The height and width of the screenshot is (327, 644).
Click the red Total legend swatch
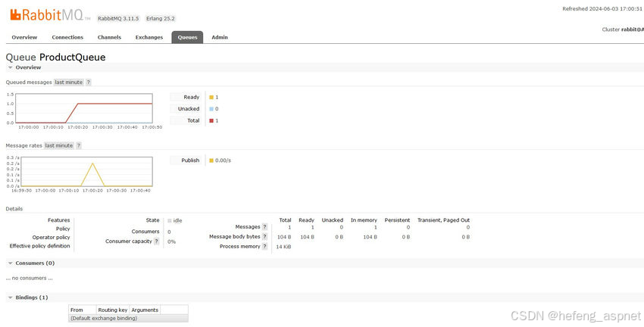tap(211, 120)
